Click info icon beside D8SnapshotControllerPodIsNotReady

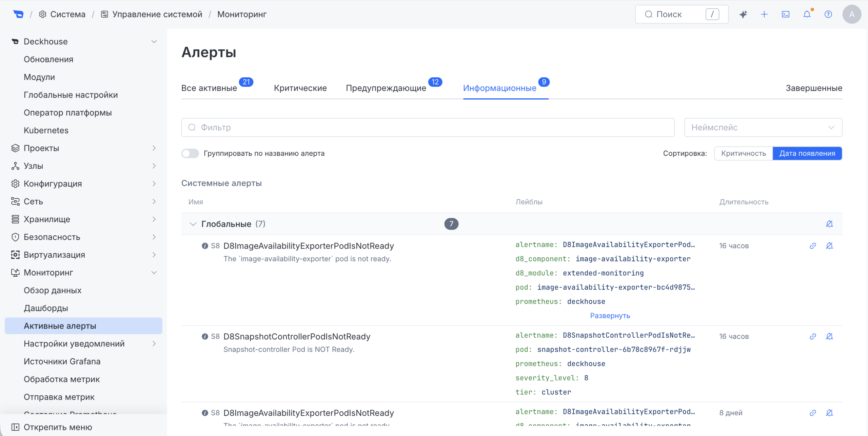pyautogui.click(x=205, y=336)
